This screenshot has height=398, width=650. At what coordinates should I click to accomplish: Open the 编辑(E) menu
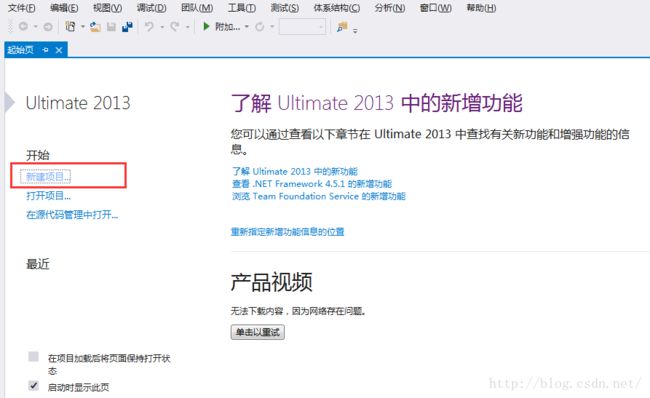[x=64, y=8]
